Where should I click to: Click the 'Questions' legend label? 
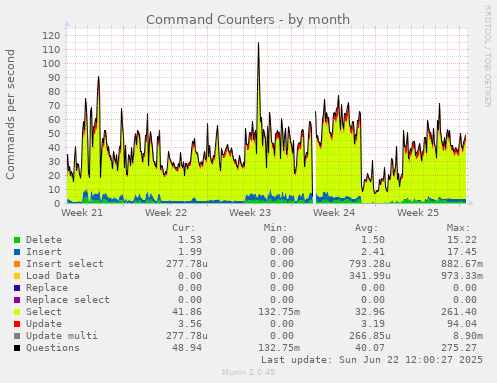pos(53,348)
